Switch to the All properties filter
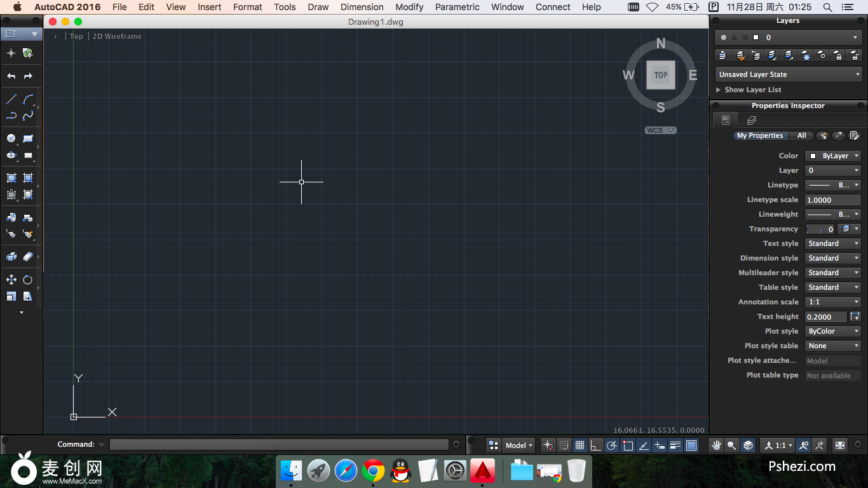Viewport: 868px width, 488px height. pyautogui.click(x=801, y=135)
